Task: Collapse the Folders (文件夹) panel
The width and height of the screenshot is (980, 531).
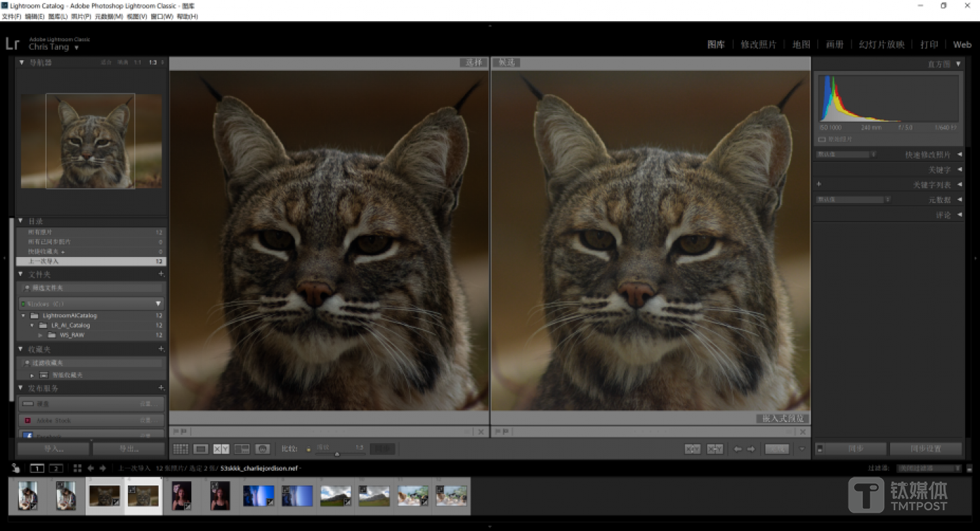Action: click(22, 274)
